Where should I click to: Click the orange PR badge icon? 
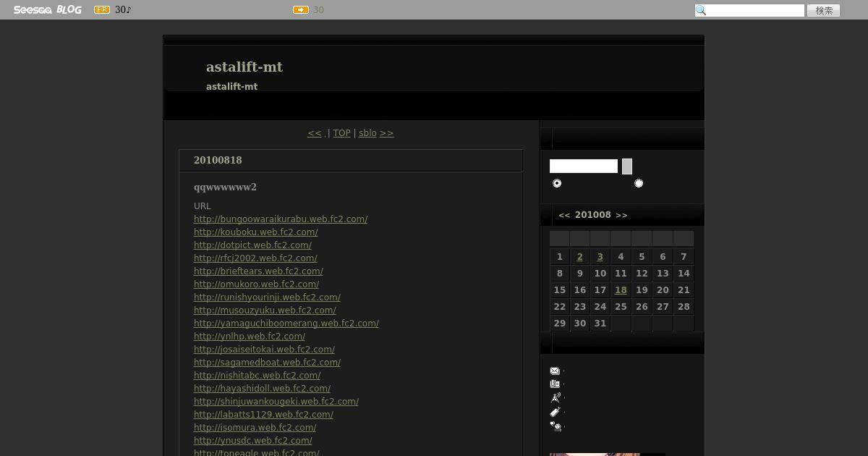pos(102,10)
